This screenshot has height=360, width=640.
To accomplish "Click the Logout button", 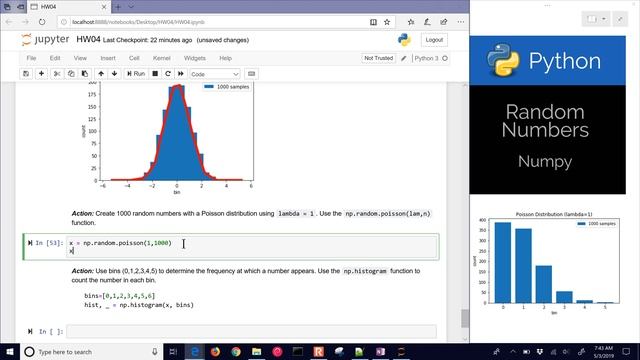I will coord(434,40).
